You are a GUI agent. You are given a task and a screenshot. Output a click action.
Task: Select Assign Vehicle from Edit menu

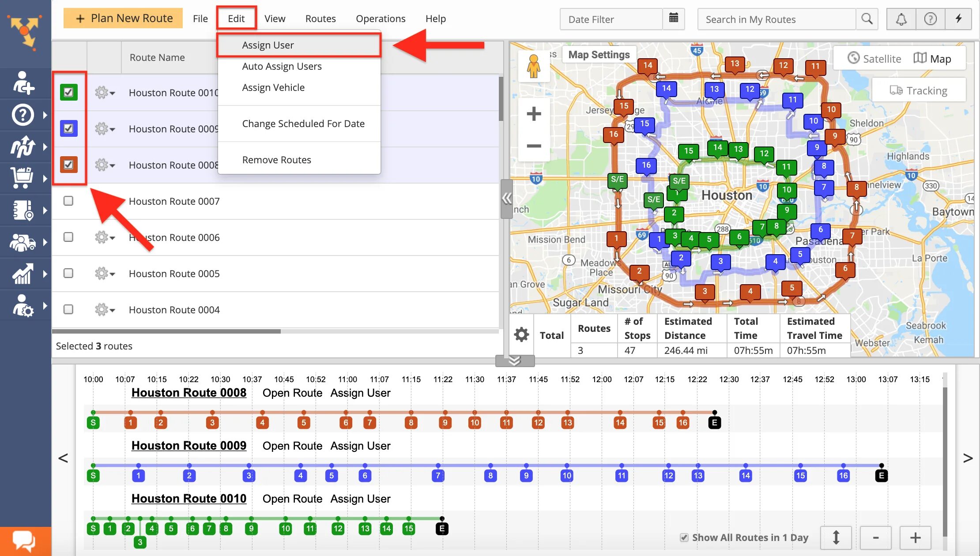(x=273, y=87)
